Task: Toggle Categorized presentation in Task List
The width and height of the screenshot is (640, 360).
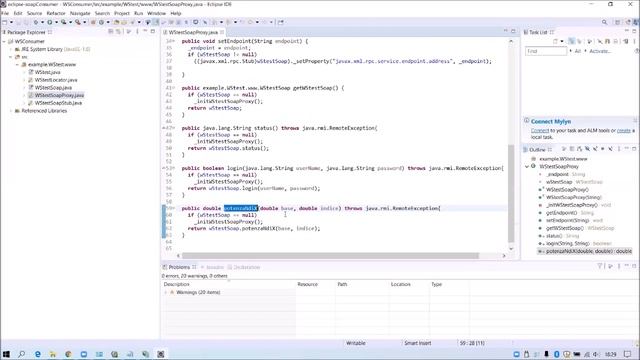Action: tap(571, 41)
